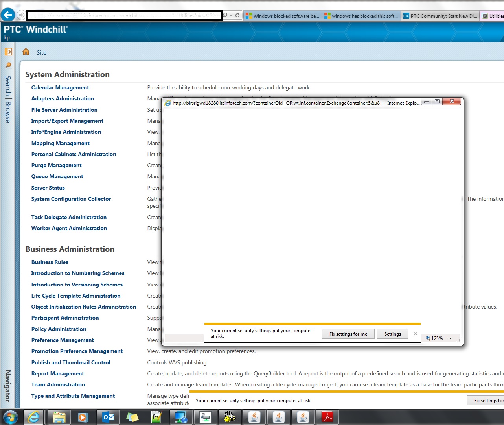Open the Windows Start menu
Image resolution: width=504 pixels, height=425 pixels.
10,417
